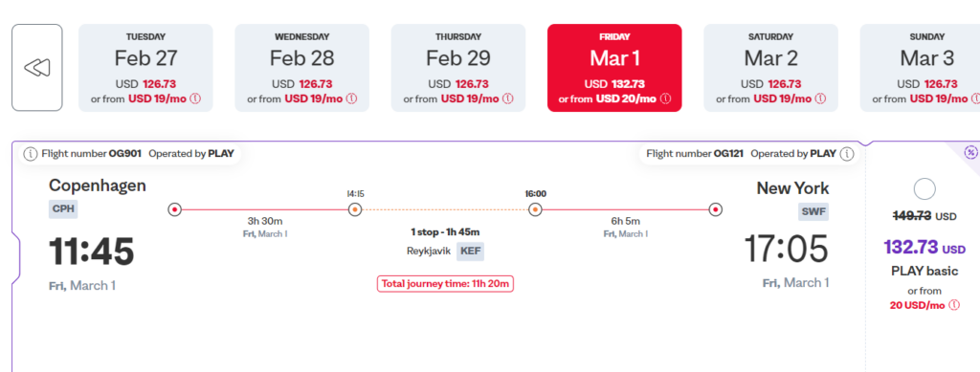Click info icon on Feb 28 monthly price

coord(351,98)
